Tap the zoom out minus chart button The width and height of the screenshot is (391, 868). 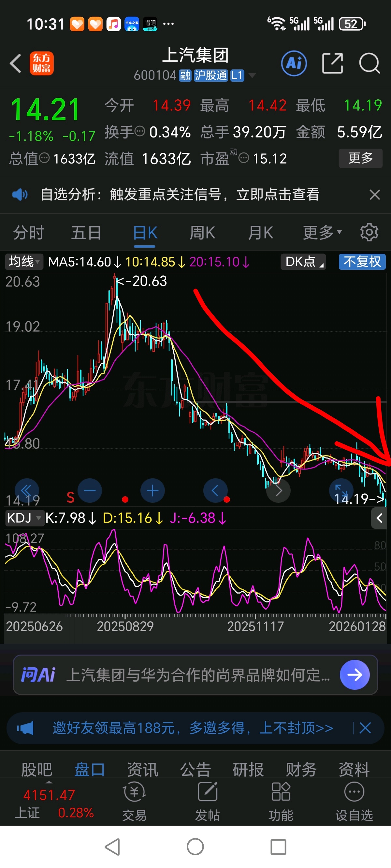coord(90,491)
